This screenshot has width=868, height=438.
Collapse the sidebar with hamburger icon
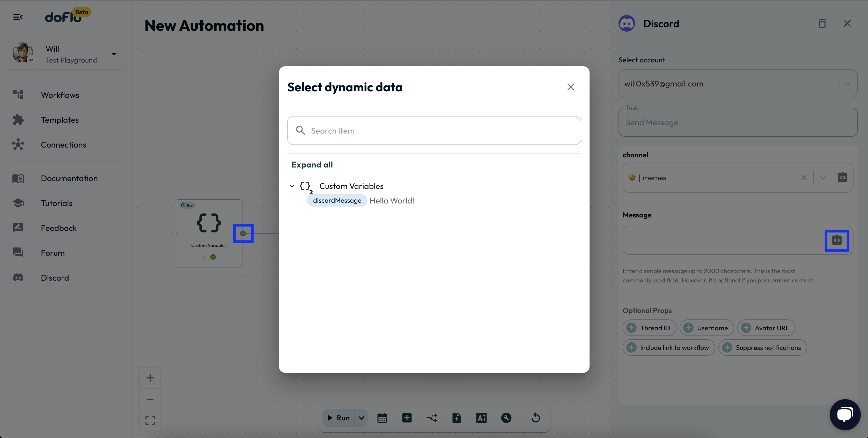[18, 17]
